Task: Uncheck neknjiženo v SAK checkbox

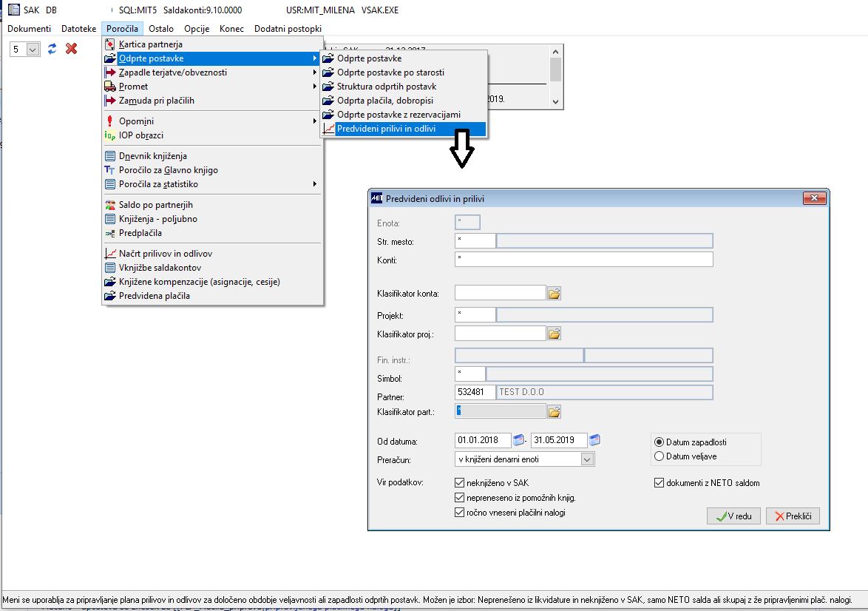Action: (459, 482)
